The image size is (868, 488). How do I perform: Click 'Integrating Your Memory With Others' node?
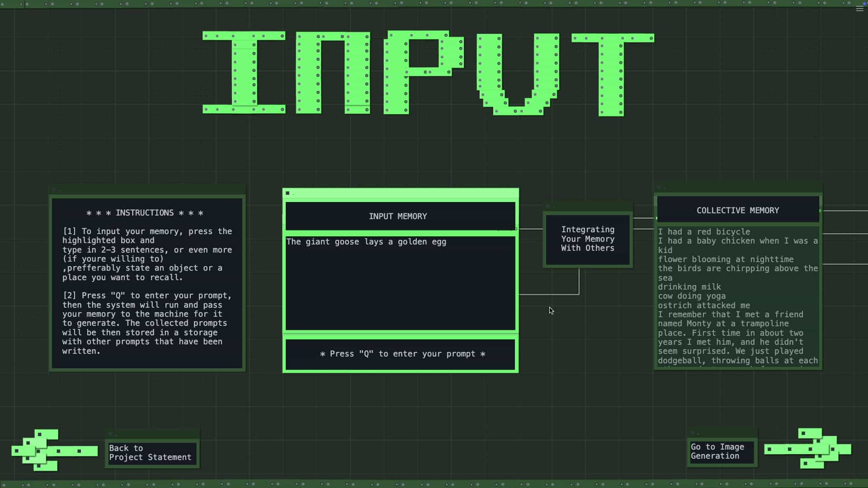click(x=587, y=239)
